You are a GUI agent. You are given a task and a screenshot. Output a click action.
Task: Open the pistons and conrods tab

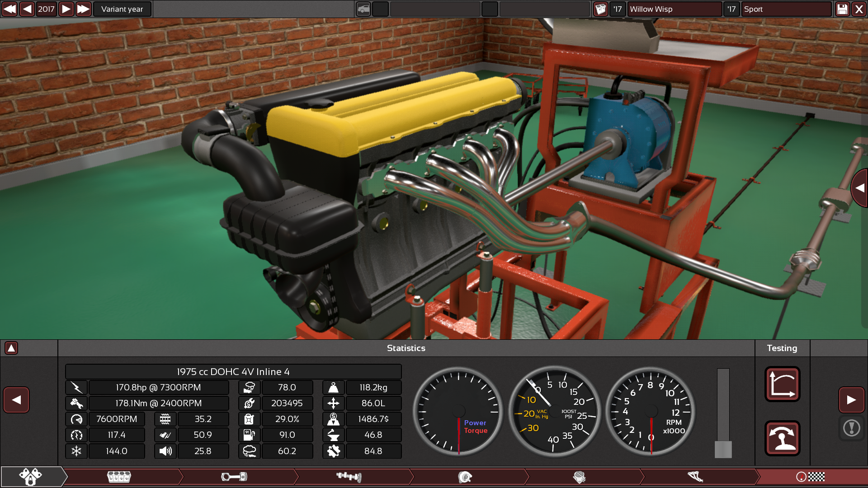[234, 477]
